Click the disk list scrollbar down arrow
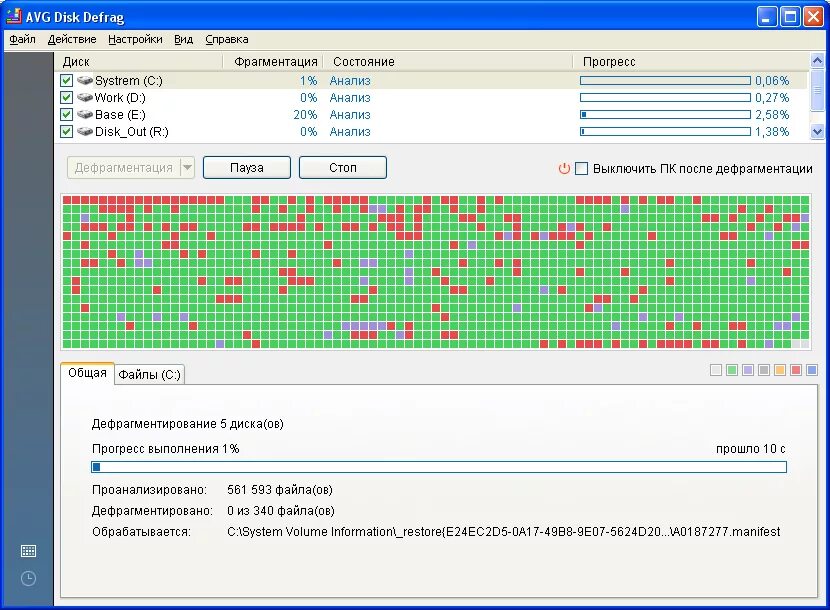830x610 pixels. coord(817,131)
